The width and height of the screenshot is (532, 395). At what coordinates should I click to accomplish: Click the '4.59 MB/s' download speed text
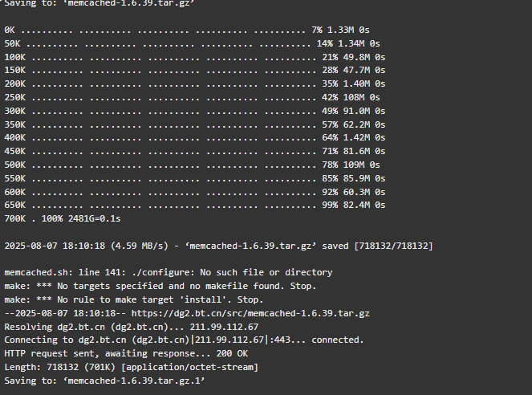click(139, 246)
